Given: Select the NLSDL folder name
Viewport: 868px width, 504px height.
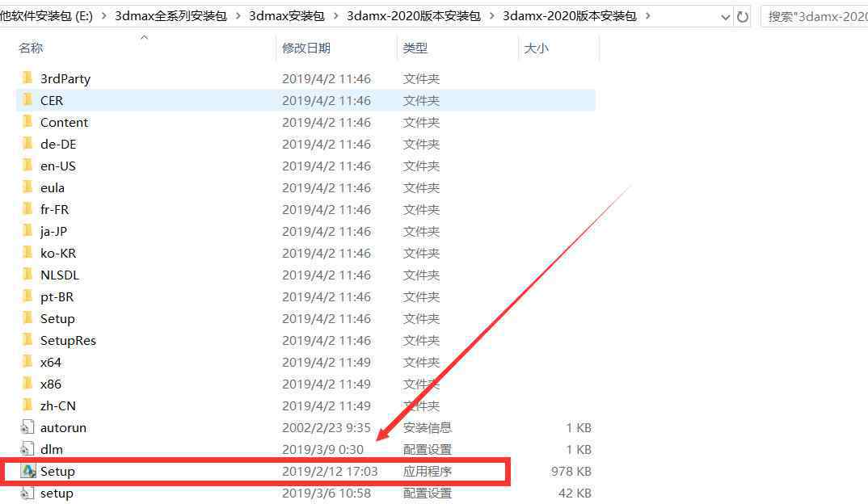Looking at the screenshot, I should 60,275.
